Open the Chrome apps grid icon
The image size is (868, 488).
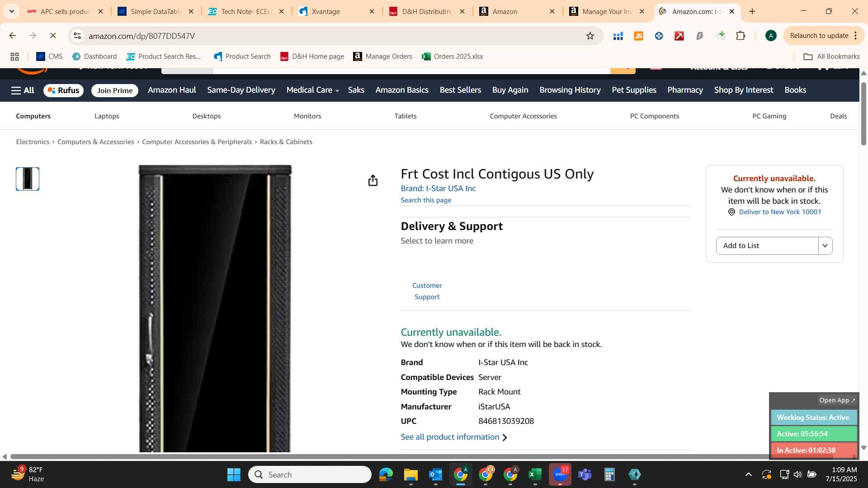pos(14,56)
